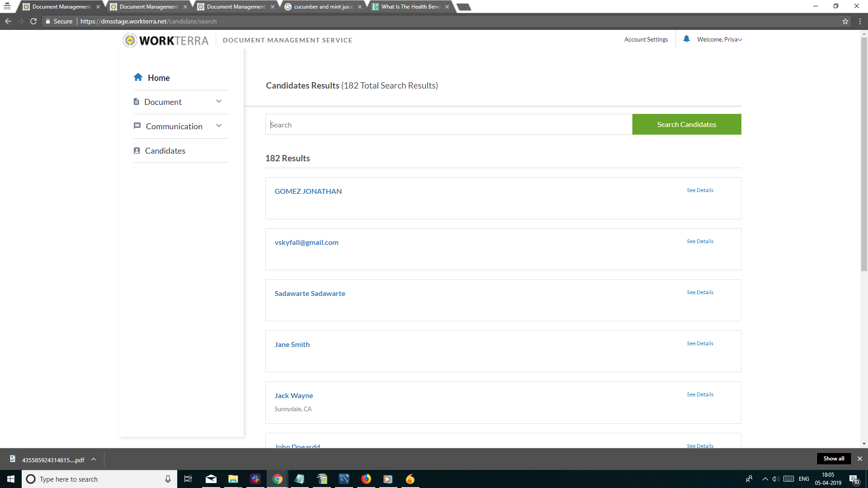Select the Communication menu item
Viewport: 868px width, 488px height.
tap(174, 127)
